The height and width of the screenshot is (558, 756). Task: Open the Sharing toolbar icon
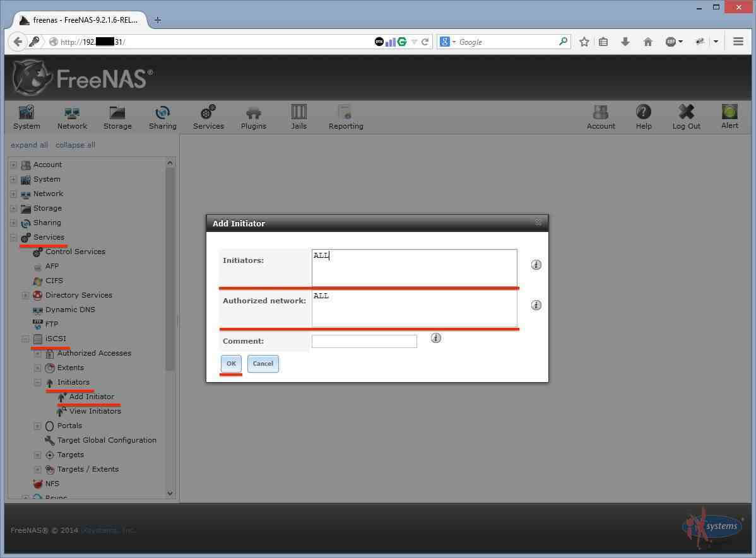pos(162,117)
